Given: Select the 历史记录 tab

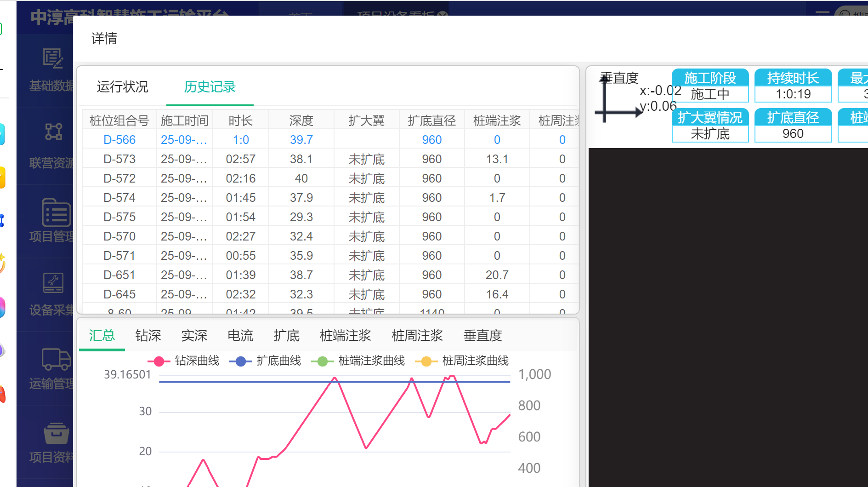Looking at the screenshot, I should [210, 87].
